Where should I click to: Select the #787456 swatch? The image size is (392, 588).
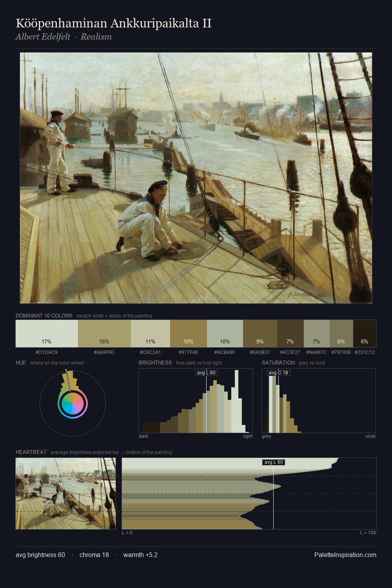pyautogui.click(x=341, y=334)
